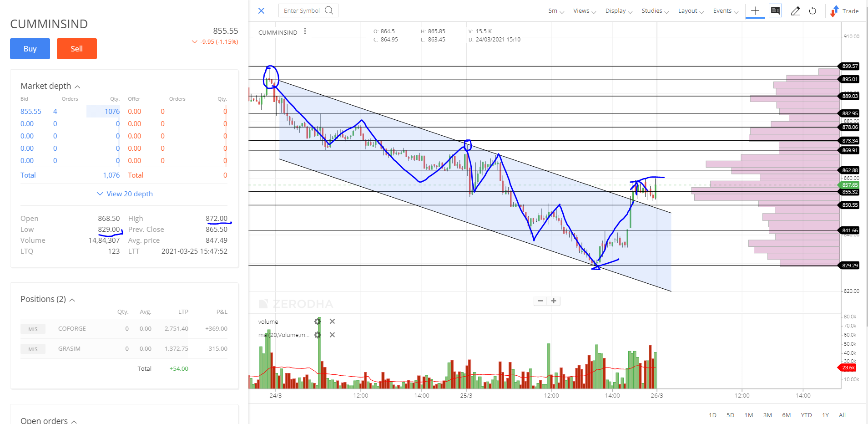Click the 841.66 price level label

[849, 230]
